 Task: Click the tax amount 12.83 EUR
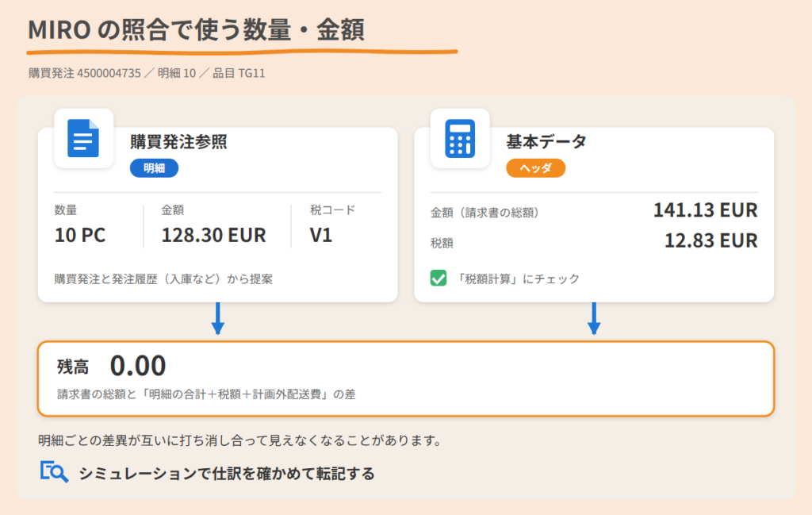tap(711, 241)
